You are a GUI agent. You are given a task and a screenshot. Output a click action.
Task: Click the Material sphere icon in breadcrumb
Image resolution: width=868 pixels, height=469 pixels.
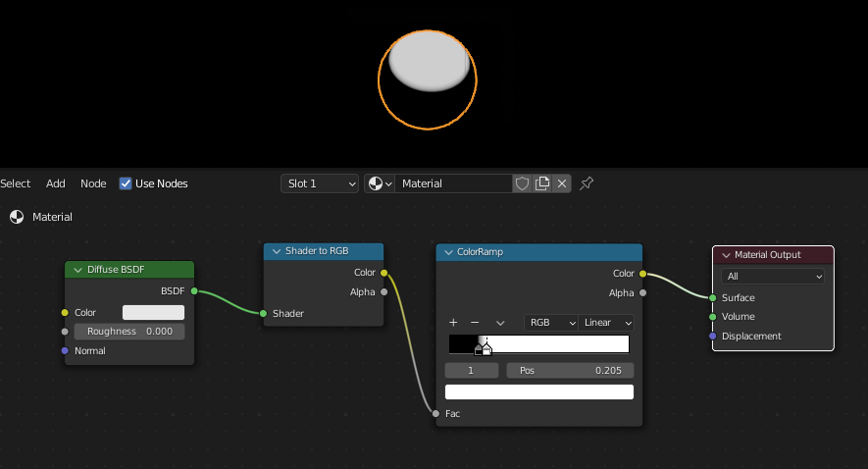17,217
